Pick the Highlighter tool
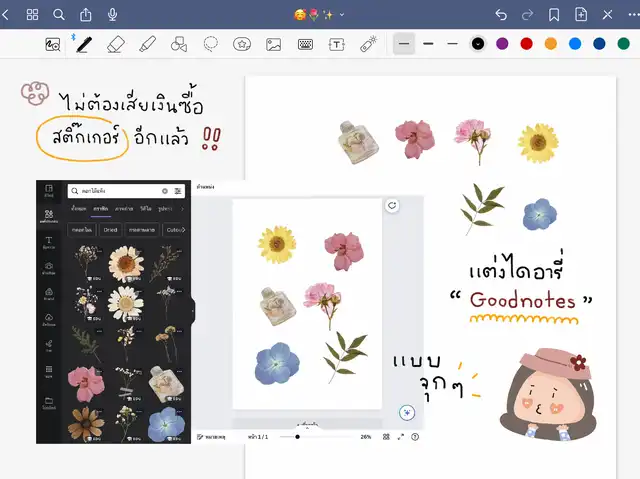Viewport: 640px width, 479px height. (147, 44)
